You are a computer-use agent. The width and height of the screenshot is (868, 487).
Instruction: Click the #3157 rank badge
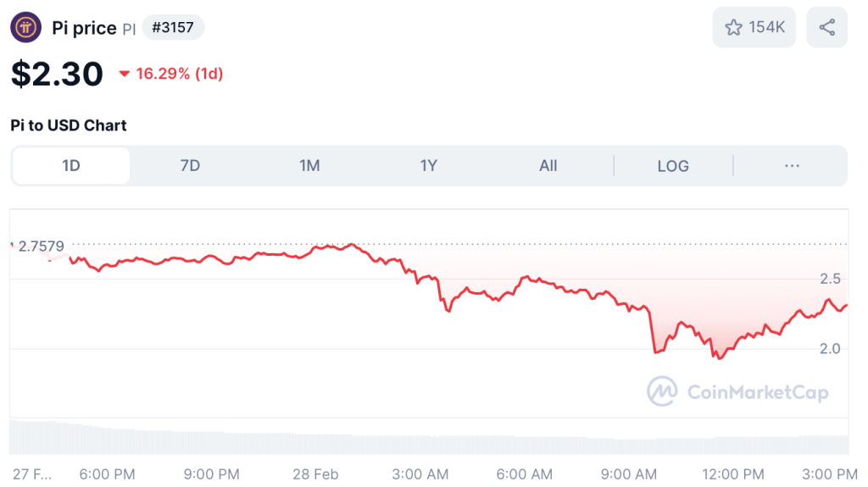point(173,28)
